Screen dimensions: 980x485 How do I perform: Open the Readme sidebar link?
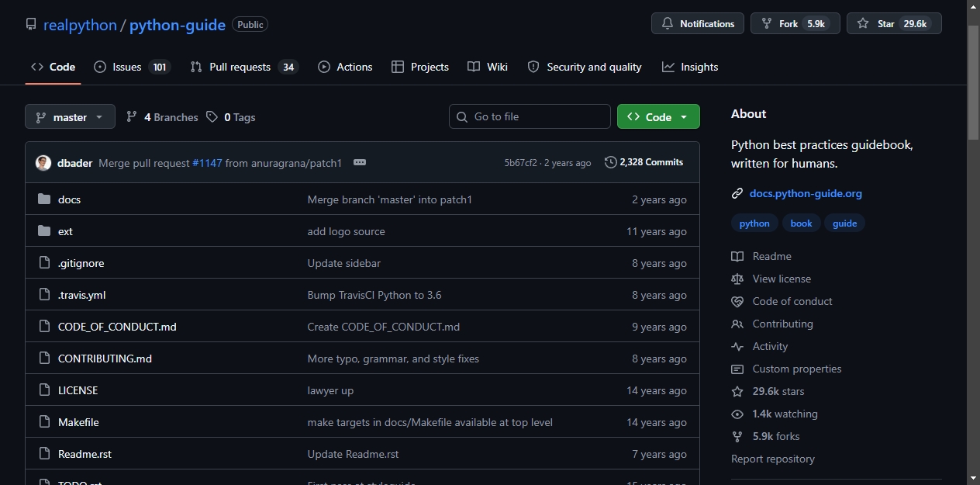point(761,256)
